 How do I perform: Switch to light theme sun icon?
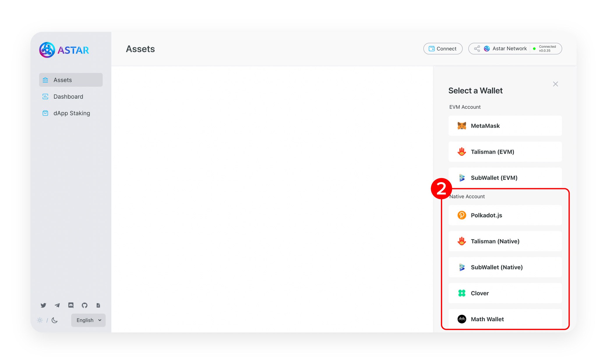pyautogui.click(x=40, y=320)
